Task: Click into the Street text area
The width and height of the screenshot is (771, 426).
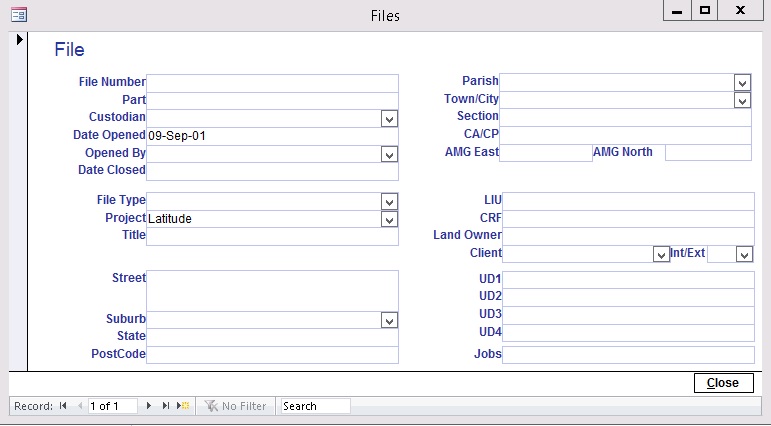Action: pyautogui.click(x=272, y=290)
